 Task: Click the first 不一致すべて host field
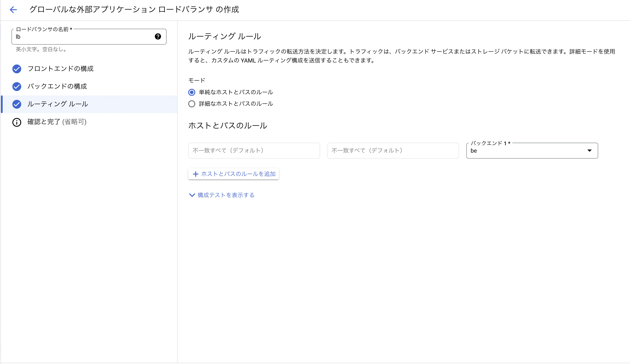tap(254, 150)
